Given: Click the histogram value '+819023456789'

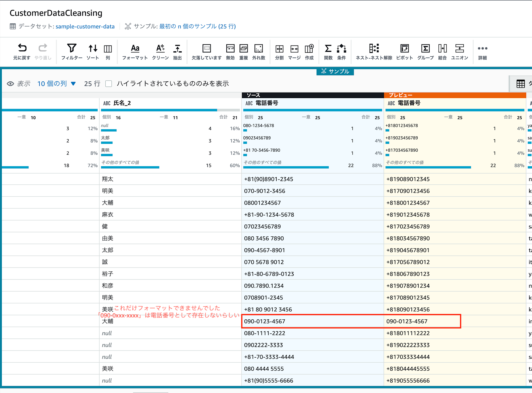Looking at the screenshot, I should 402,138.
